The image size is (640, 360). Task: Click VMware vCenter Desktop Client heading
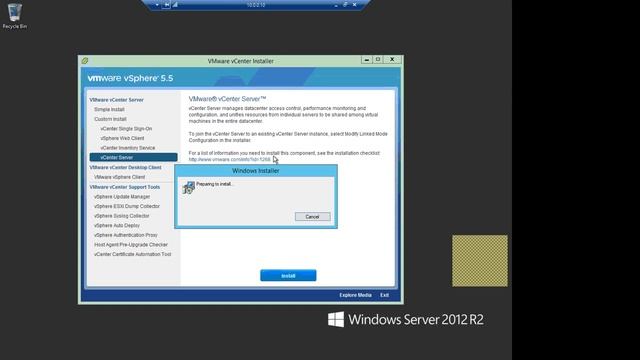click(125, 167)
